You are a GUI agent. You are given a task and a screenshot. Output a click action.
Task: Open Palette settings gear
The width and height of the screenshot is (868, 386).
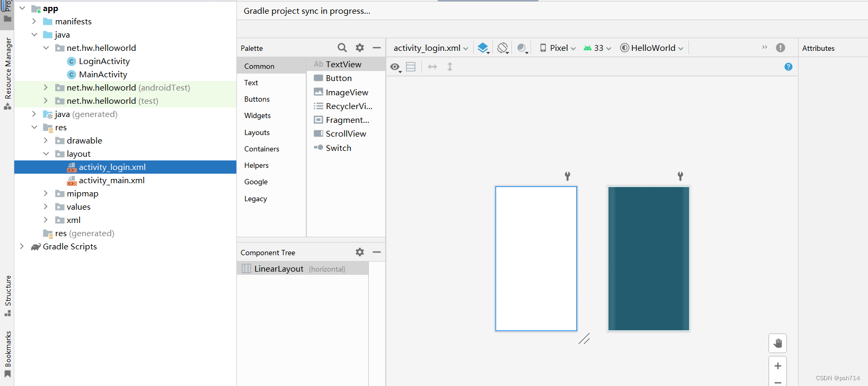[360, 48]
